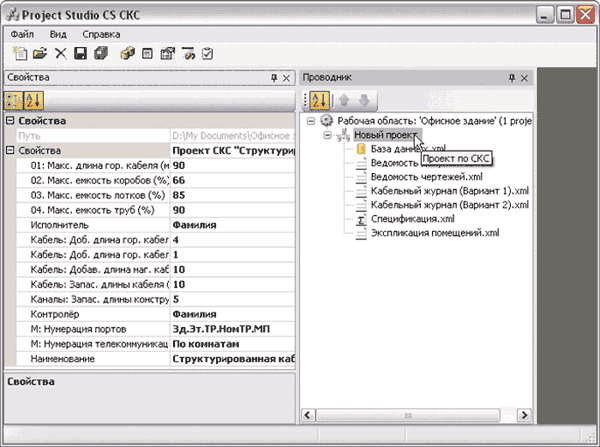Collapse the Свойства row with Проект СКС value

pos(10,150)
